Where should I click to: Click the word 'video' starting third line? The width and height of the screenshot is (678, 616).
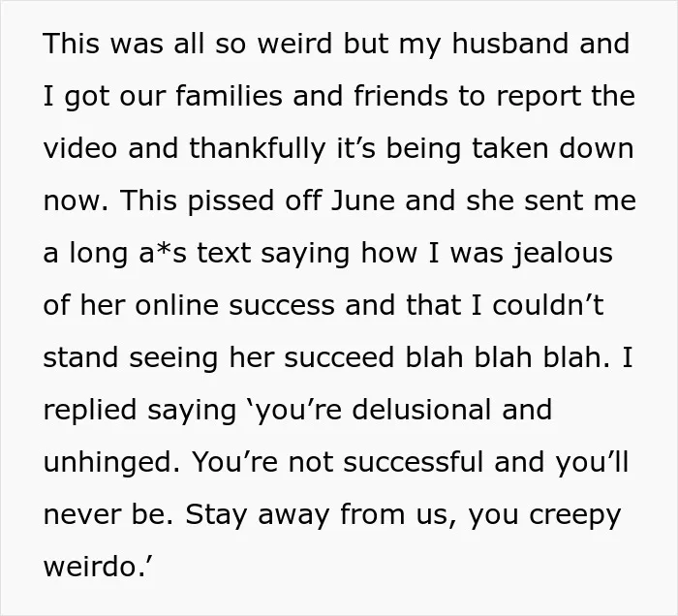80,148
